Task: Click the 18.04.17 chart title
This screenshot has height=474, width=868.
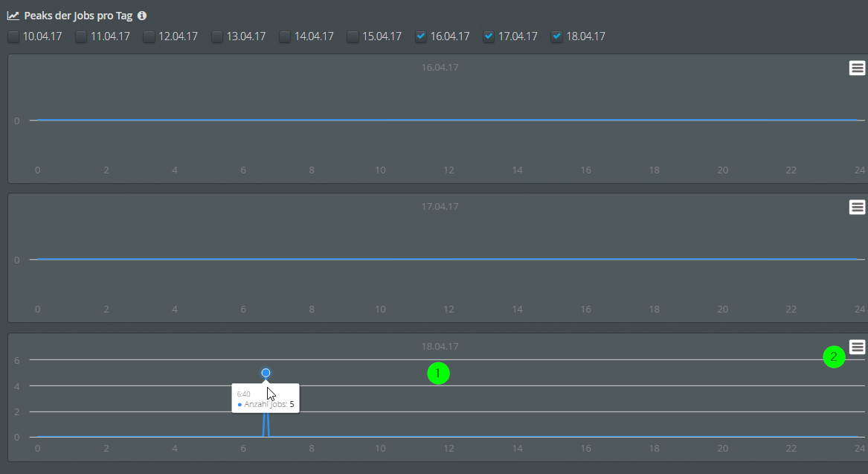Action: pos(440,347)
